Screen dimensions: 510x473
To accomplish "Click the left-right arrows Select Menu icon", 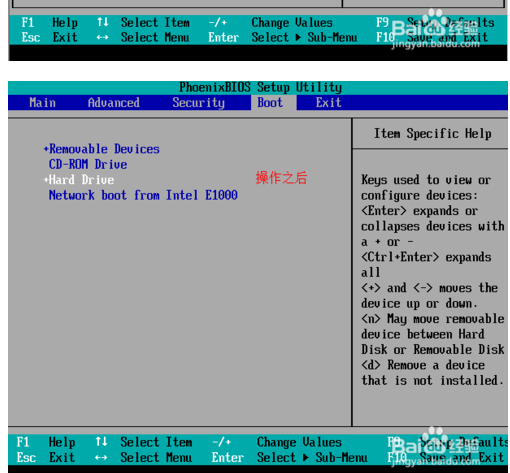I will coord(101,458).
